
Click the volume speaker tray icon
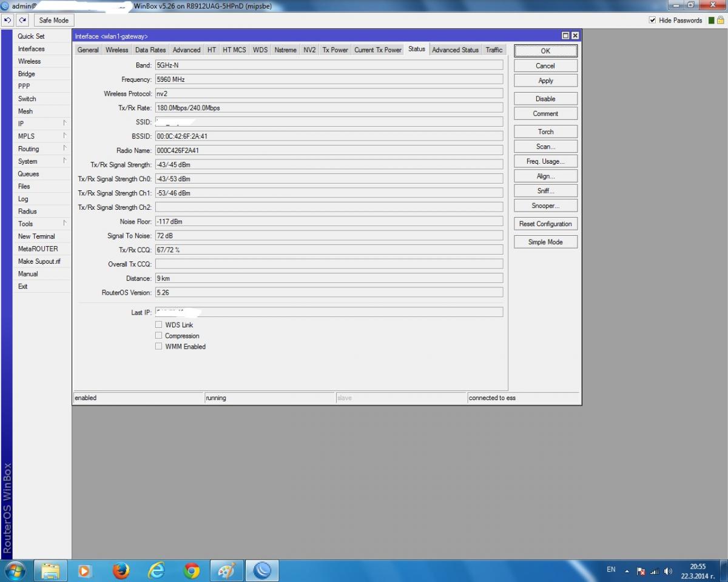click(x=668, y=571)
